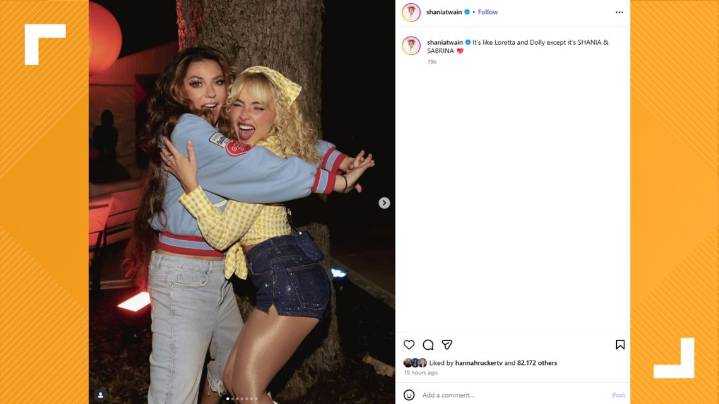Image resolution: width=719 pixels, height=404 pixels.
Task: Click the liker avatars beside Liked by
Action: [415, 363]
